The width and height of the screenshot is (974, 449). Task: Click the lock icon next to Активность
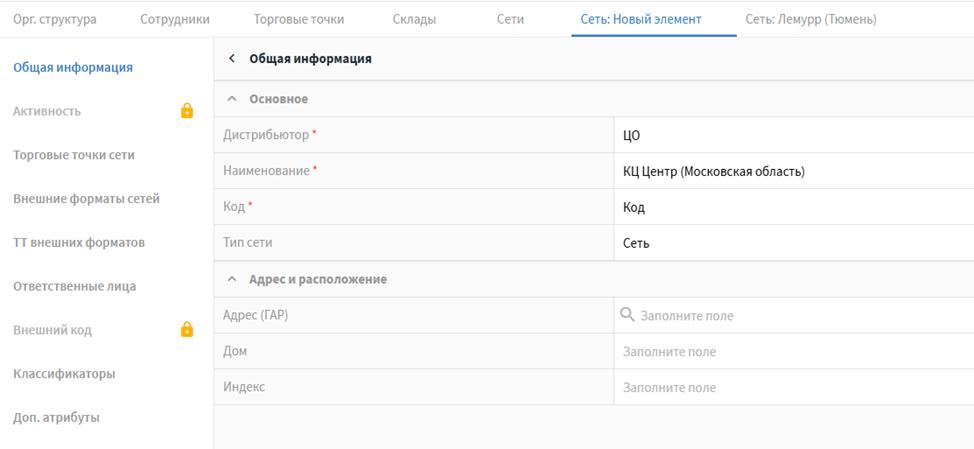click(x=186, y=111)
